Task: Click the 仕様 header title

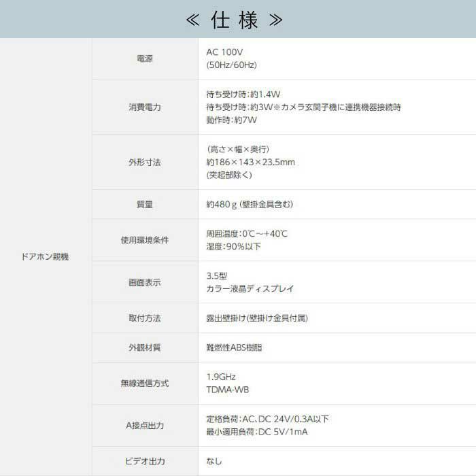Action: pos(235,20)
